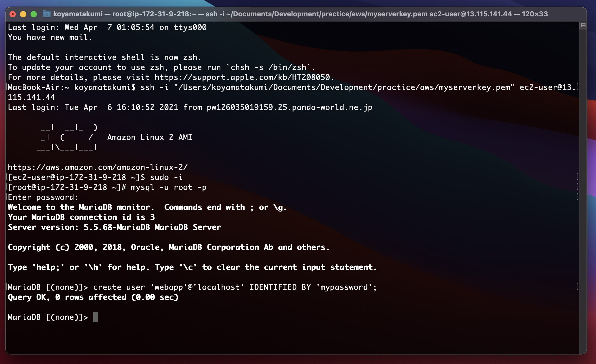Screen dimensions: 596x364
Task: Minimize the terminal with yellow button
Action: coord(23,14)
